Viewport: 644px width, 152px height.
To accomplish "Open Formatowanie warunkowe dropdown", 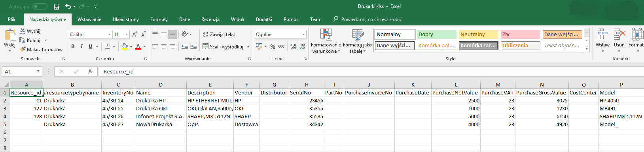I will 326,40.
